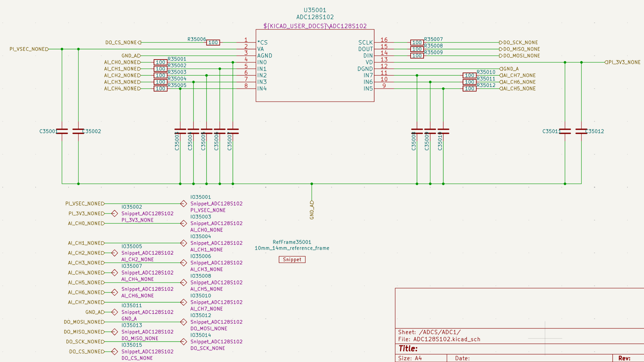Open the ADC128S102 datasheet path text
This screenshot has width=644, height=362.
(315, 26)
